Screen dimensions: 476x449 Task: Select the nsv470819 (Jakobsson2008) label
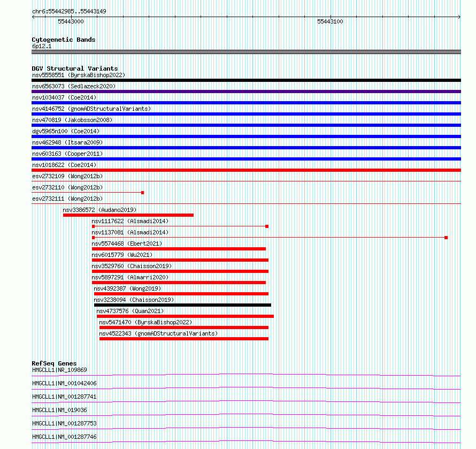pos(72,120)
